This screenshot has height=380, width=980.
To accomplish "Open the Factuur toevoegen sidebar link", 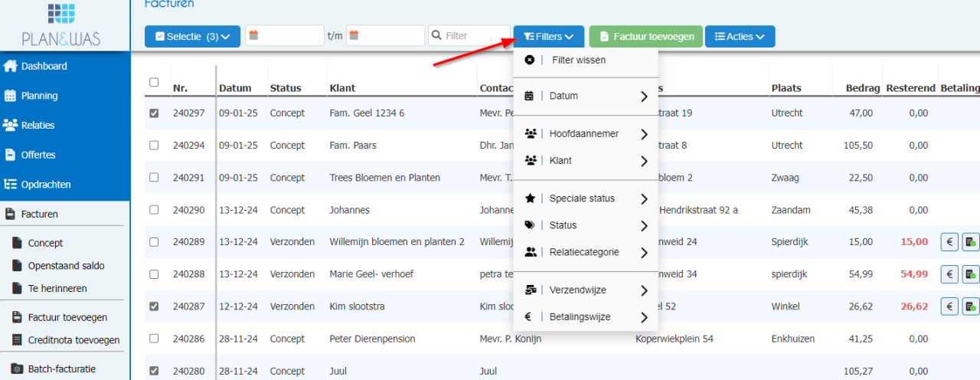I will (67, 317).
